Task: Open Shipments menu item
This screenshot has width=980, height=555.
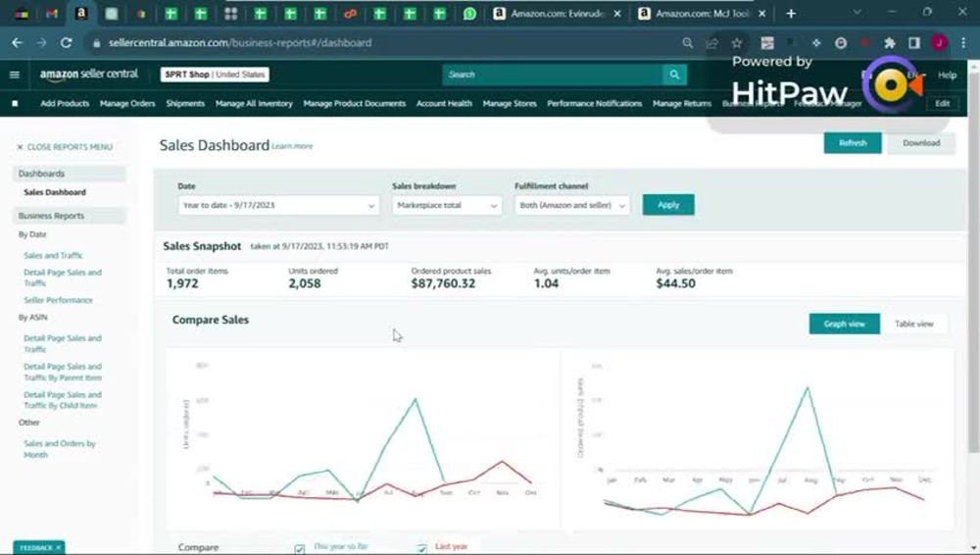Action: 185,104
